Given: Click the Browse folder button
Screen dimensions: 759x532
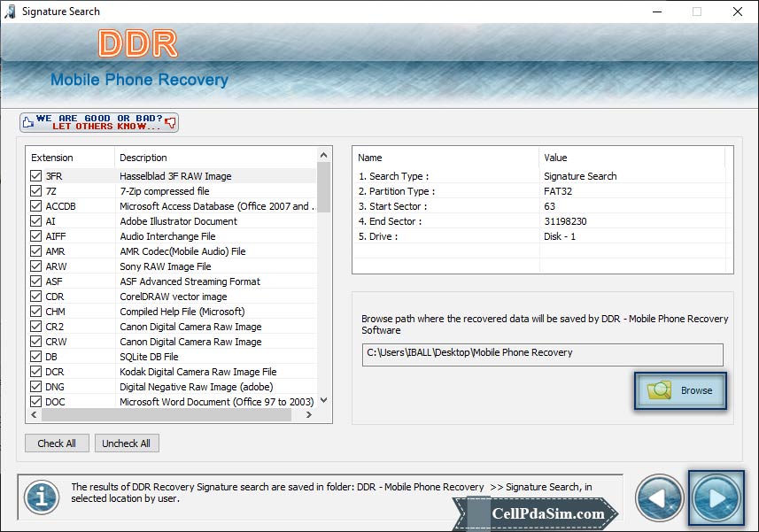Looking at the screenshot, I should pyautogui.click(x=680, y=390).
